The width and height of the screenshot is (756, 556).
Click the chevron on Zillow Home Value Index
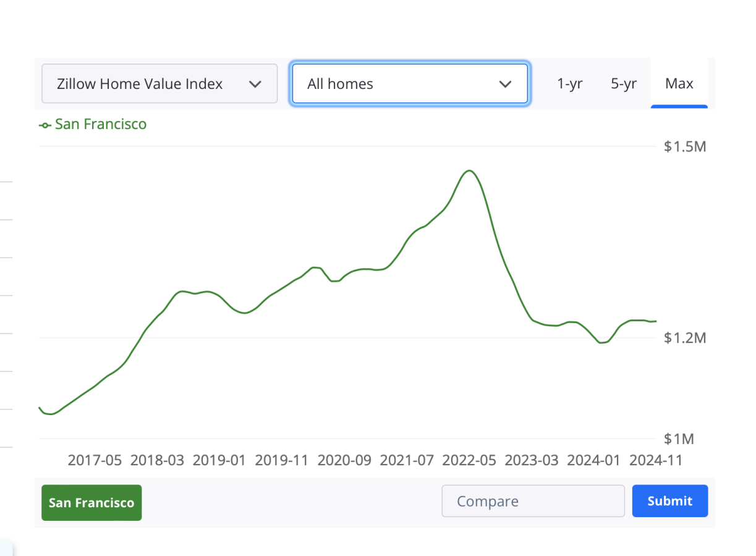click(255, 84)
